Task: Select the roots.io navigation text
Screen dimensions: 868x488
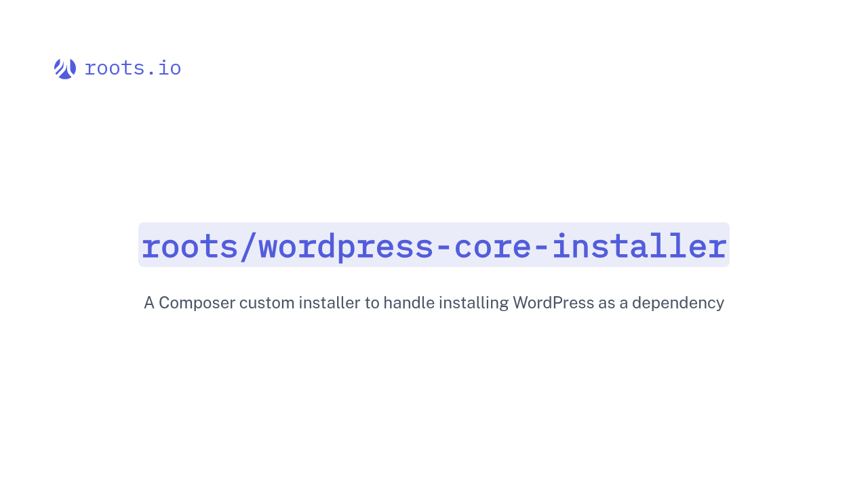Action: [132, 68]
